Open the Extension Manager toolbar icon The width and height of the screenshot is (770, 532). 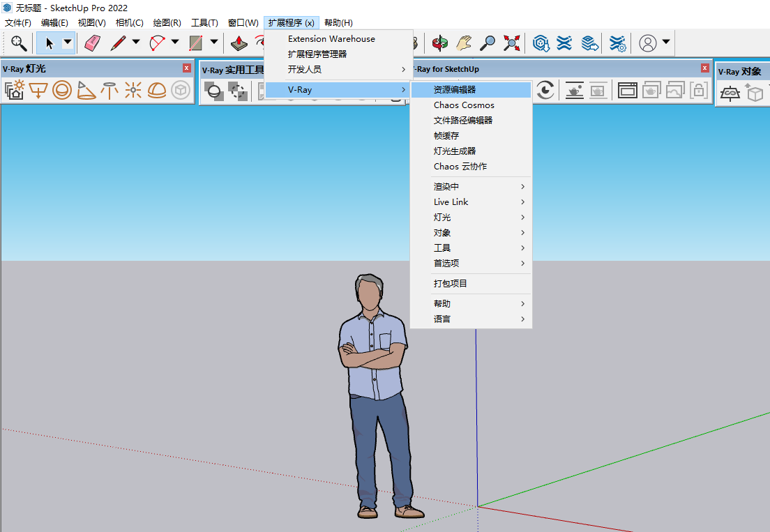click(617, 43)
